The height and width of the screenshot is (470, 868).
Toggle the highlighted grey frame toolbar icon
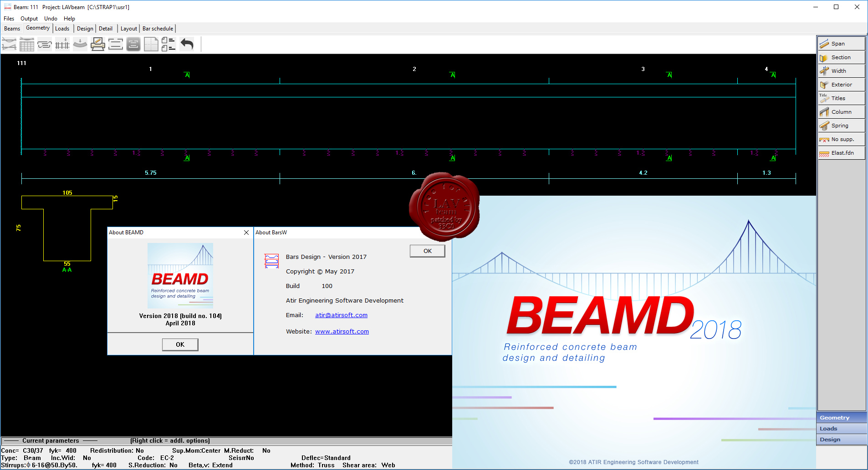[x=133, y=44]
